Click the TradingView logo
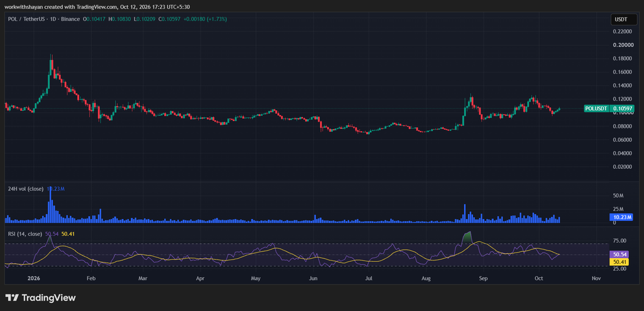The height and width of the screenshot is (311, 644). coord(40,298)
